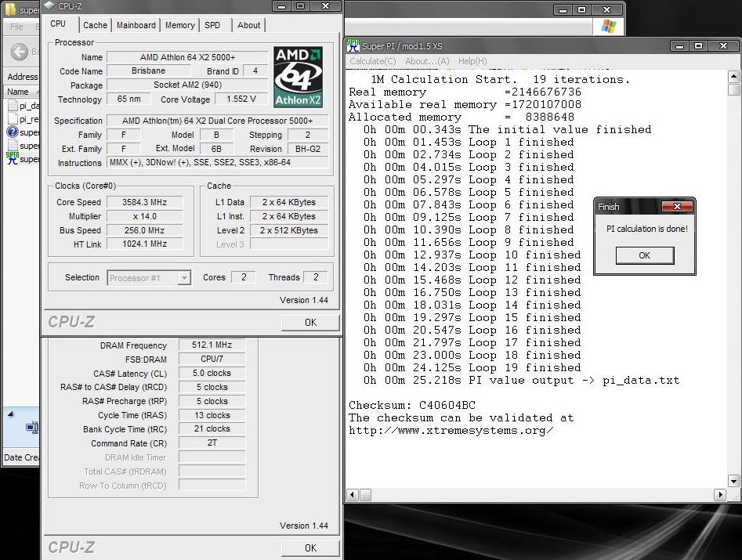Image resolution: width=742 pixels, height=560 pixels.
Task: Click the empty DRAM Idle Timer field
Action: [x=212, y=457]
